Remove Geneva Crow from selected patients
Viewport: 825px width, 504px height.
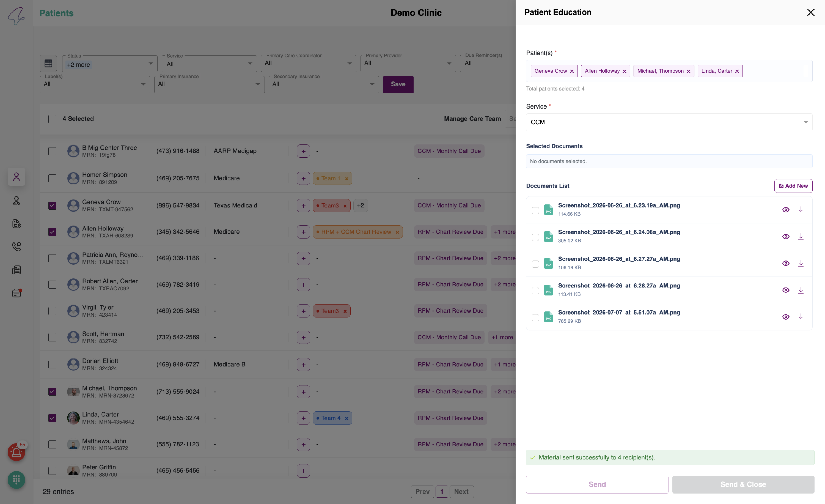tap(571, 71)
